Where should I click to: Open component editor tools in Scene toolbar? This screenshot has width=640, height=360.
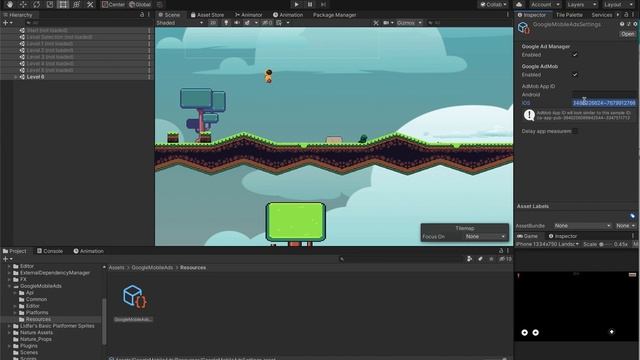point(376,23)
